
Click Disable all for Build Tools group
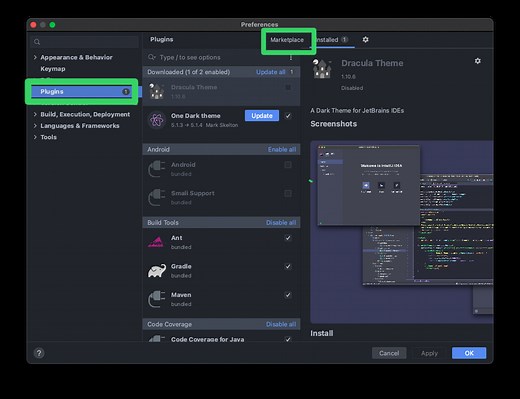pos(281,222)
